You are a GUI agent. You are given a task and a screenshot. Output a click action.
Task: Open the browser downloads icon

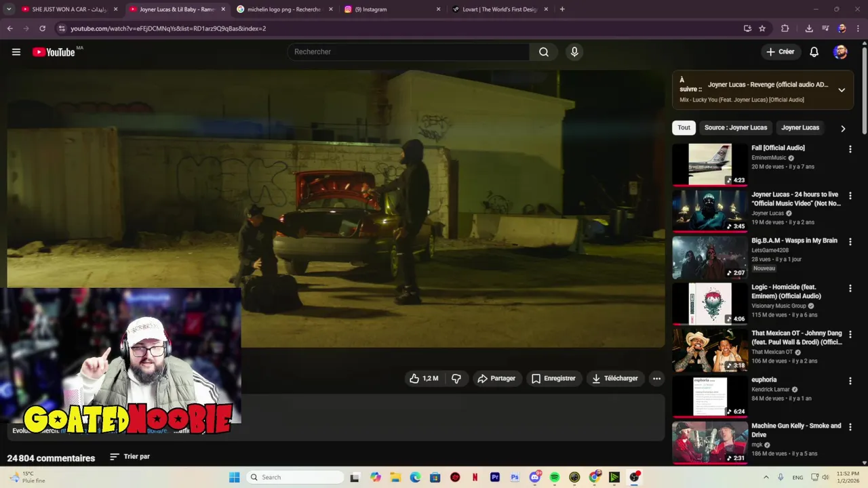click(x=809, y=28)
